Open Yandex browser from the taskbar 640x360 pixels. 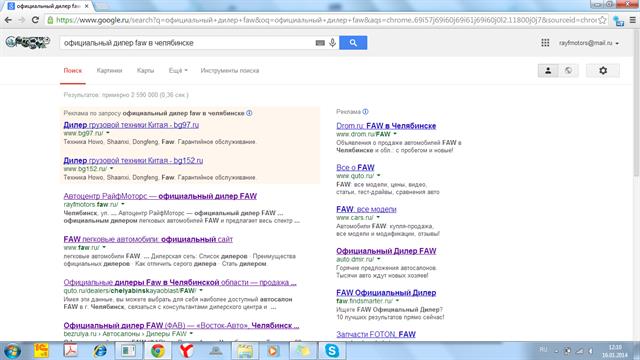click(x=187, y=351)
